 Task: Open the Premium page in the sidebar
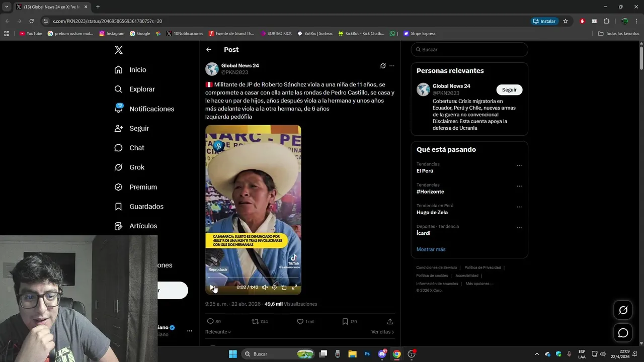135,187
